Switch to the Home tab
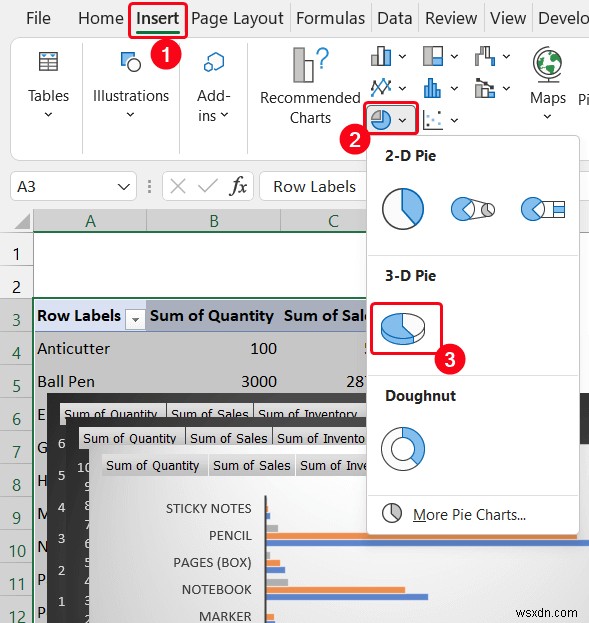This screenshot has width=589, height=623. (101, 18)
